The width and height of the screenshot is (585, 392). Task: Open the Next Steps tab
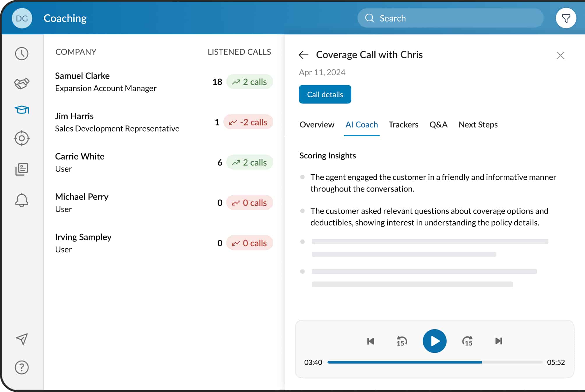[478, 125]
